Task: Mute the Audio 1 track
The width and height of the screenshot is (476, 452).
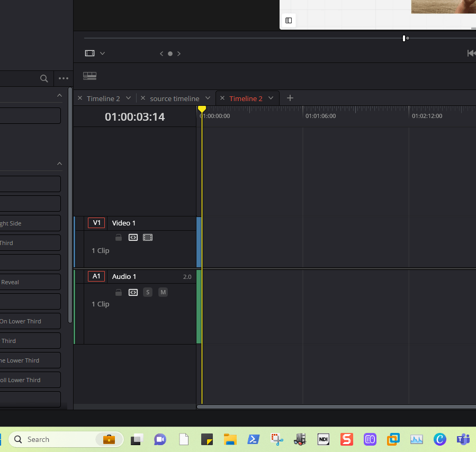Action: pyautogui.click(x=163, y=293)
